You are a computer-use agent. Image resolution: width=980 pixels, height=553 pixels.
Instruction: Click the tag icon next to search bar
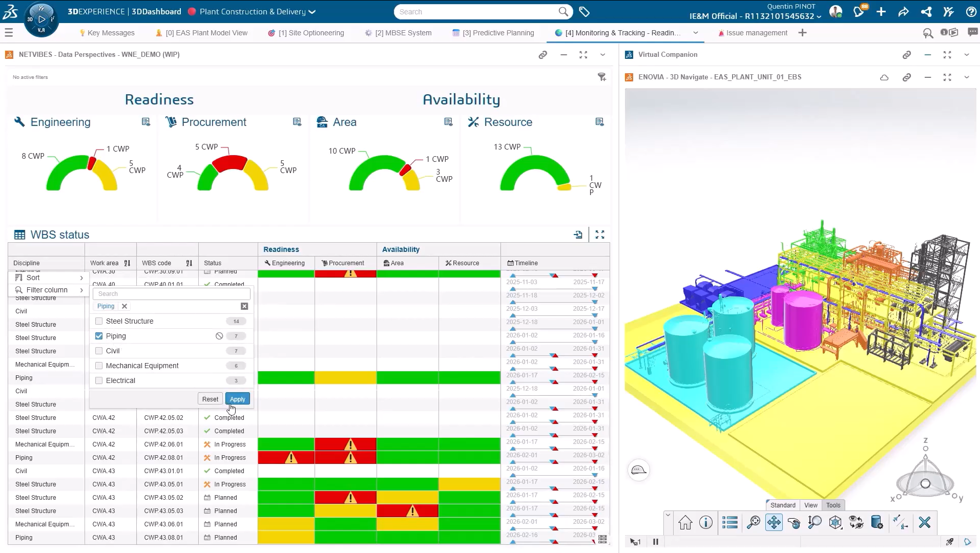click(584, 12)
